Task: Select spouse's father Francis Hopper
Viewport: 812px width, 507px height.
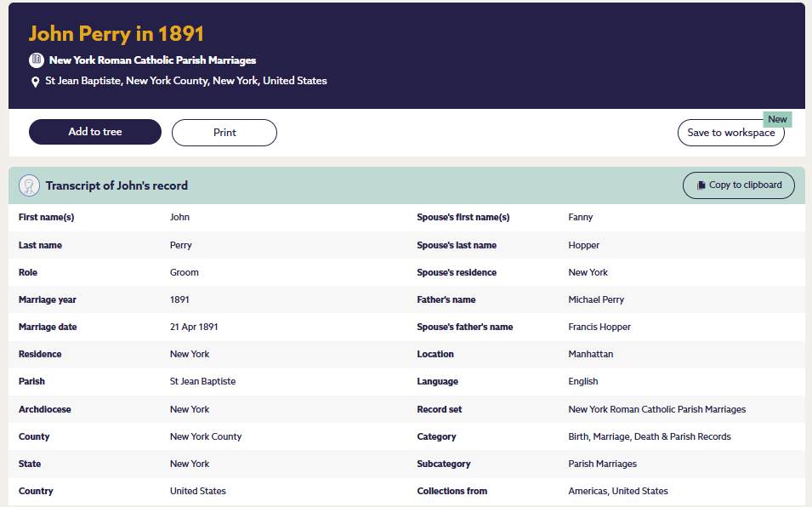Action: (599, 327)
